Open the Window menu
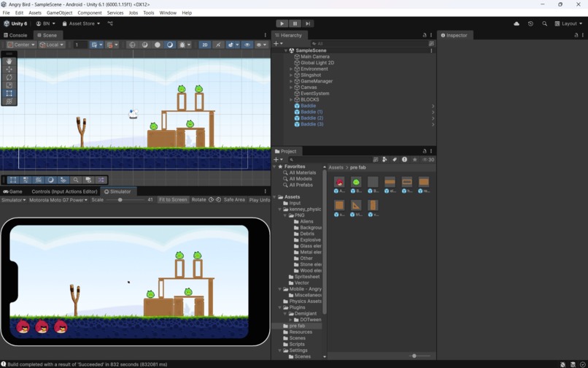588x368 pixels. tap(168, 12)
